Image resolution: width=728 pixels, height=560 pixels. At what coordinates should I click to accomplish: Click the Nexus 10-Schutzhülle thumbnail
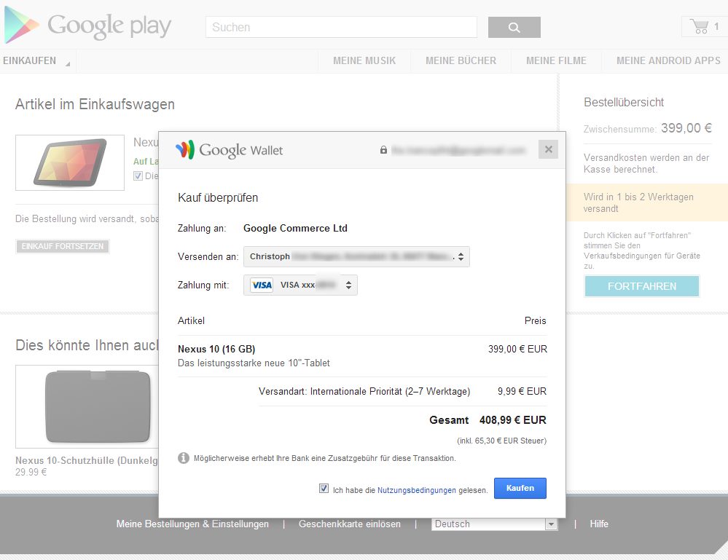pos(87,406)
